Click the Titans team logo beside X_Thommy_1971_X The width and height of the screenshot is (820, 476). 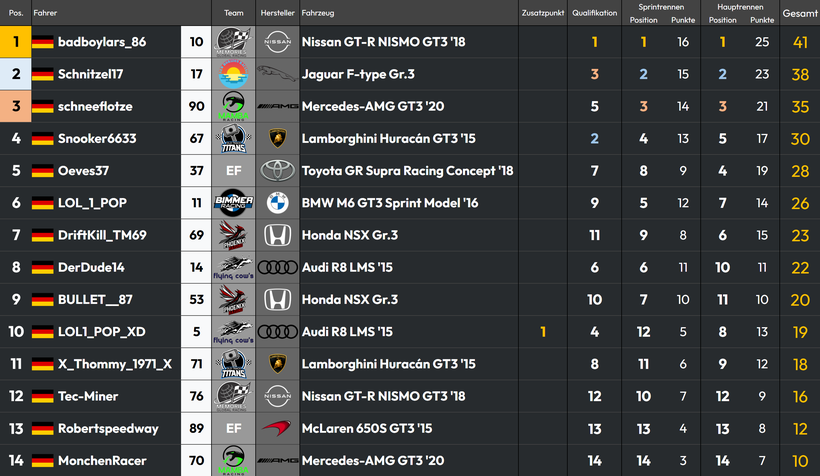click(233, 364)
